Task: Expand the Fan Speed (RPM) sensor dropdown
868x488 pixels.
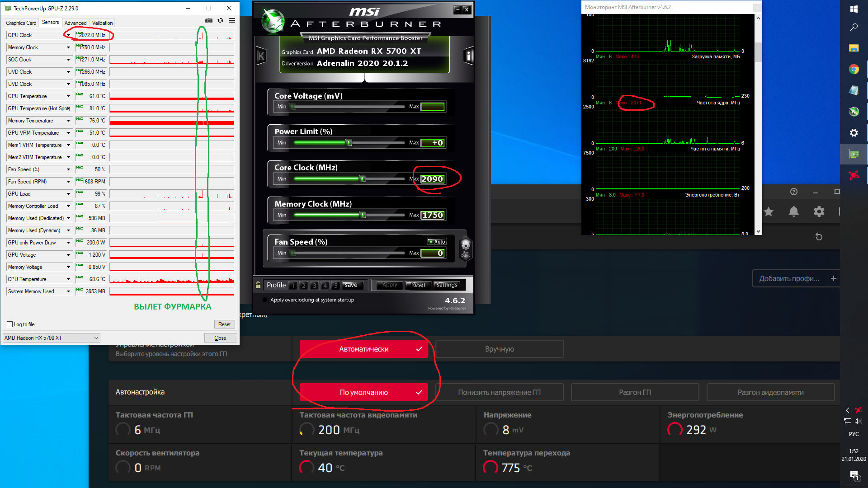Action: point(68,182)
